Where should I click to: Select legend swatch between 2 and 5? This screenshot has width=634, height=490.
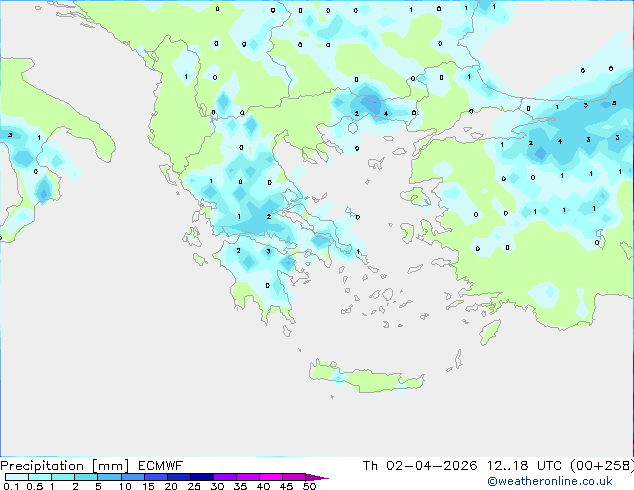tap(86, 477)
